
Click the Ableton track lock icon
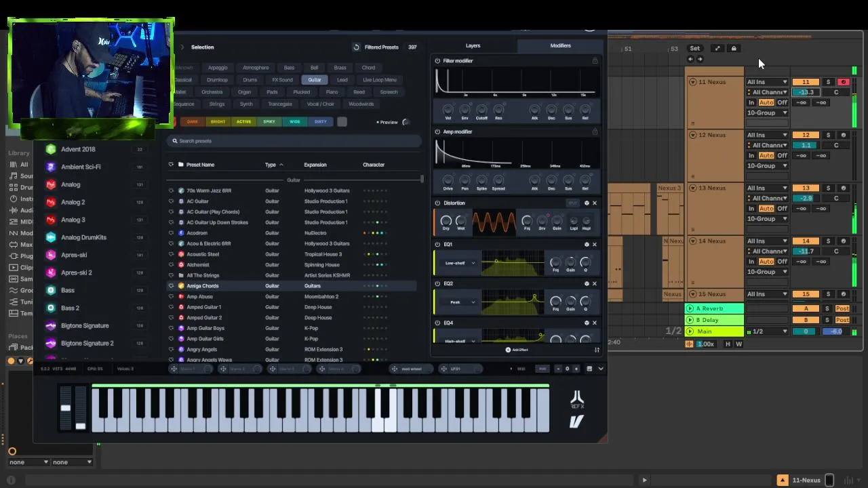point(733,48)
